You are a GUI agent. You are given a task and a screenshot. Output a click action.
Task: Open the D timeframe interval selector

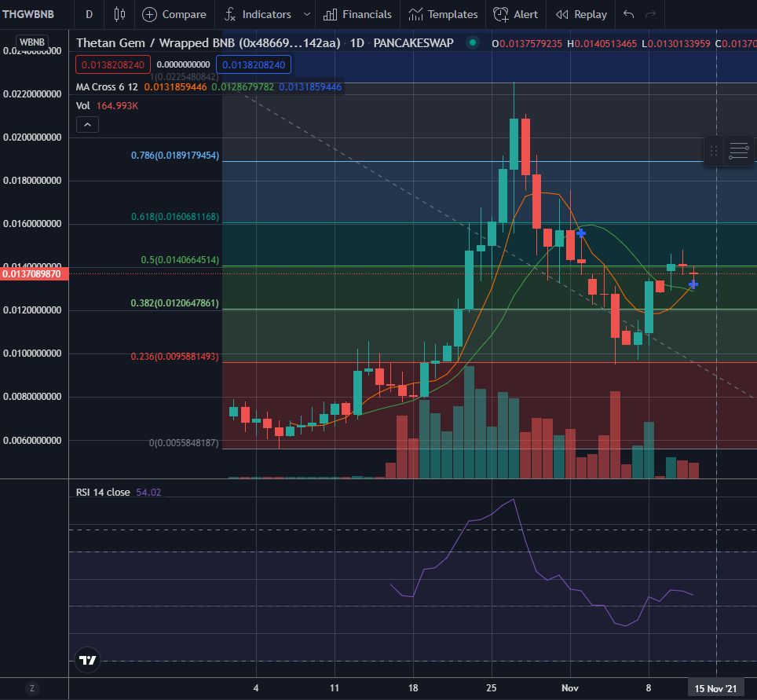click(89, 14)
